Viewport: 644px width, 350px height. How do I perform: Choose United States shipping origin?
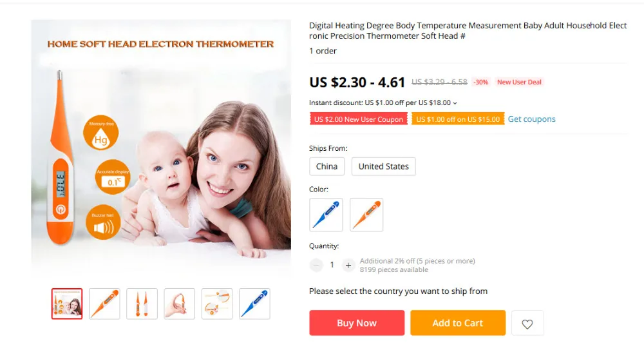[384, 166]
